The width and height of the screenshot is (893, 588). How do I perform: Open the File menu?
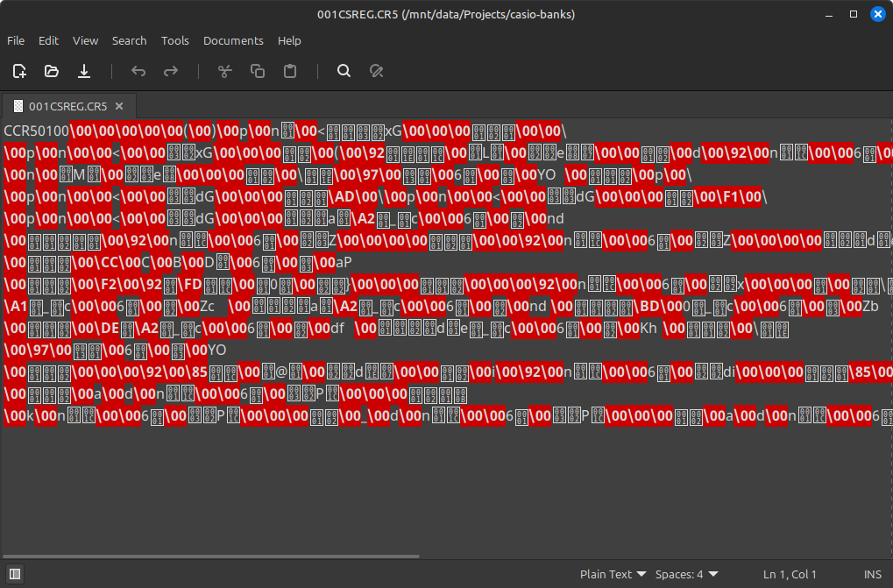coord(16,40)
